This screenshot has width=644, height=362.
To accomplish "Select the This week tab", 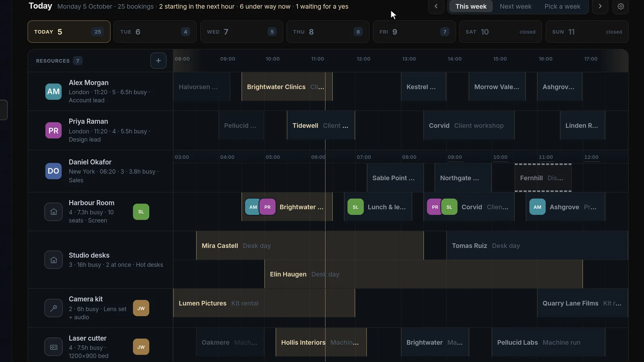I will [471, 6].
